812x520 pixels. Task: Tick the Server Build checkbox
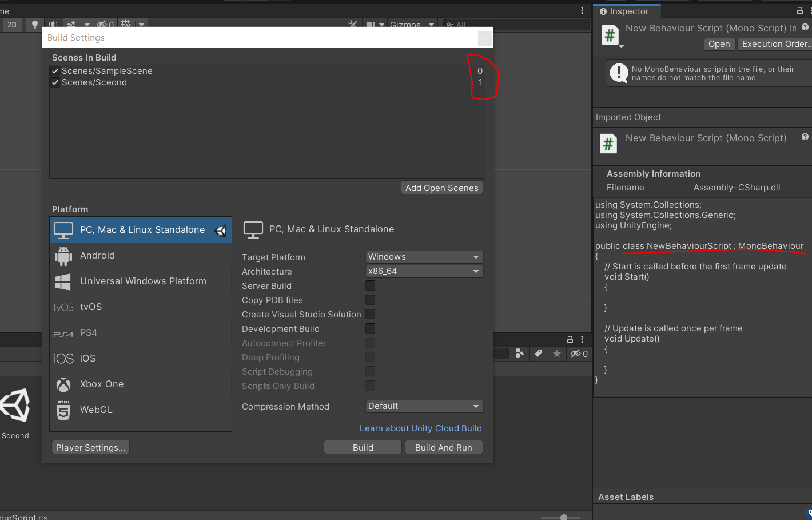click(x=371, y=285)
